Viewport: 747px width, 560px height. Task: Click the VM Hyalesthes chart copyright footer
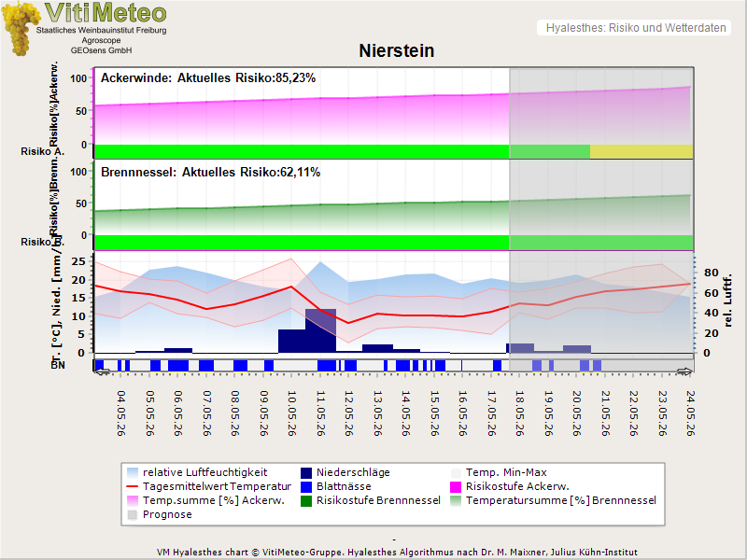(397, 553)
